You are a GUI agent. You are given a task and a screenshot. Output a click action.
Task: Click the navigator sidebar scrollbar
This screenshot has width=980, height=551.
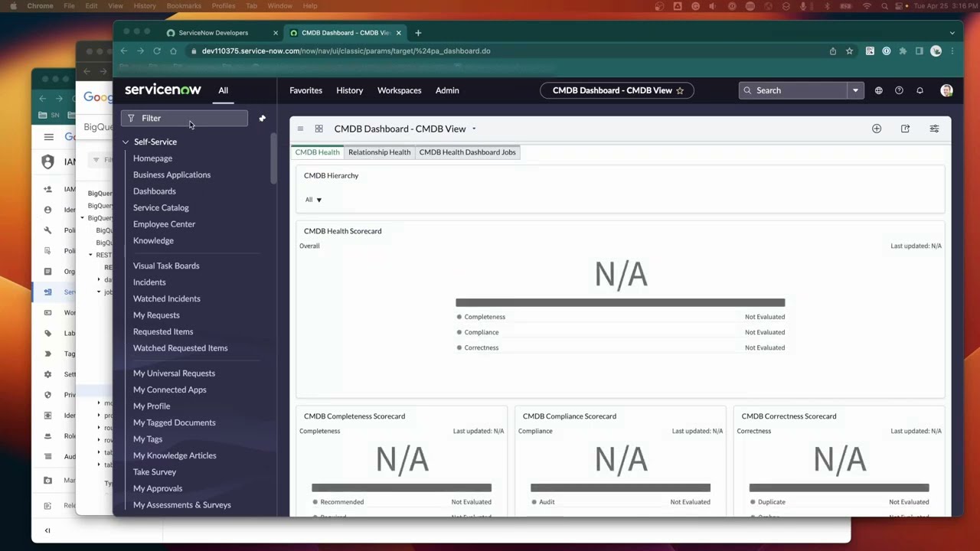[273, 159]
